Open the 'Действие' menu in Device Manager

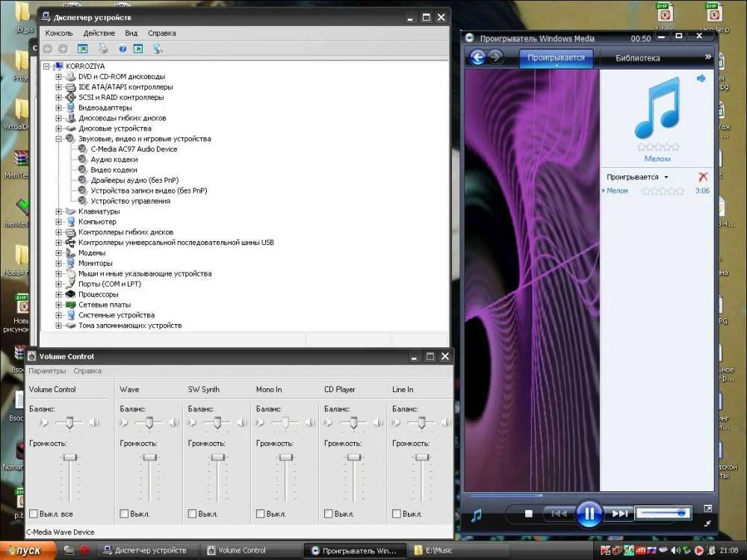[99, 33]
